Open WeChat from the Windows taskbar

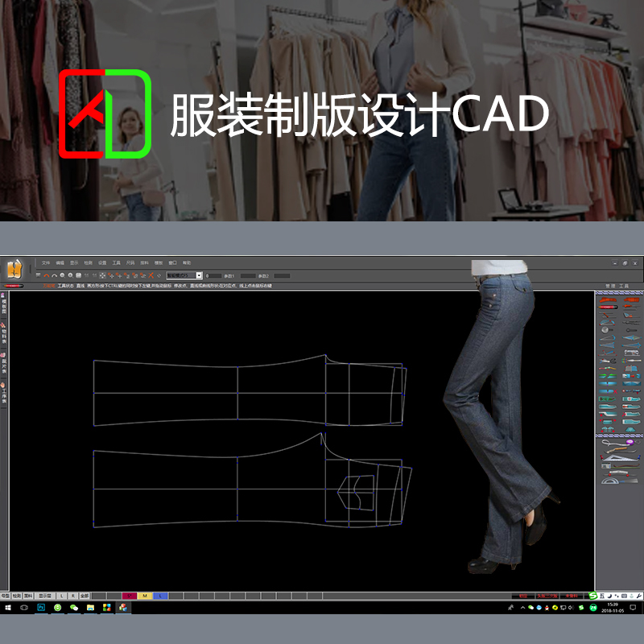click(x=74, y=608)
